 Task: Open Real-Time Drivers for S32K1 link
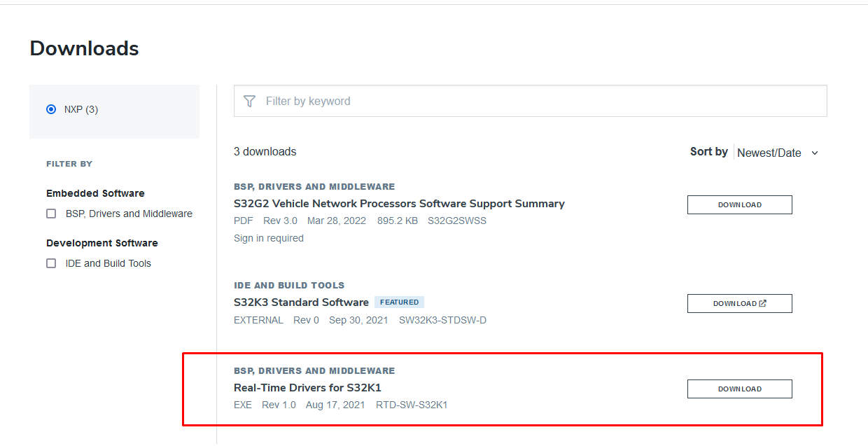(307, 388)
